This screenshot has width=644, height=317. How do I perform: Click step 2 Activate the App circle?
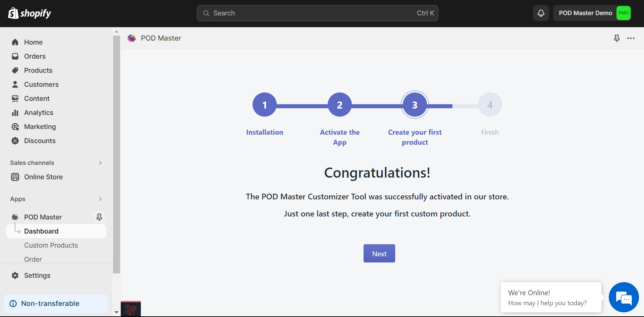(x=340, y=105)
